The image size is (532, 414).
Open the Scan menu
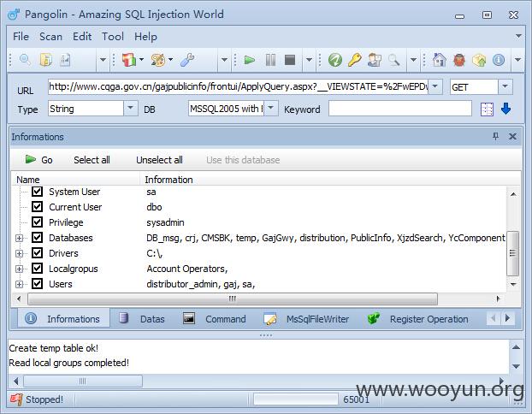pyautogui.click(x=51, y=36)
